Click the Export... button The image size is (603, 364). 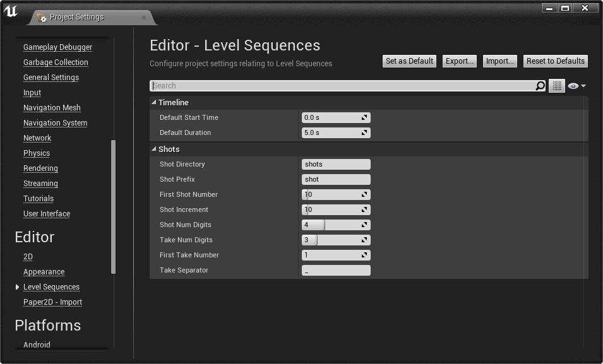(x=459, y=61)
